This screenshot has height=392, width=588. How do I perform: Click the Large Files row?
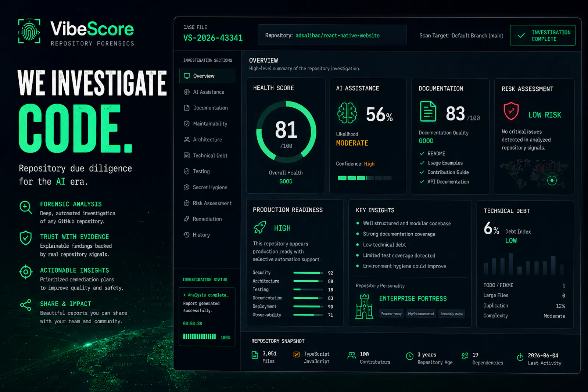tap(524, 295)
